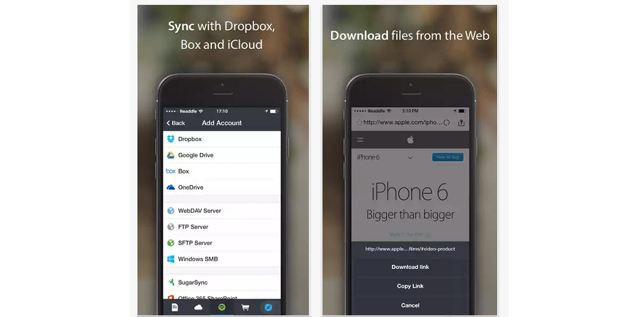Open the browser compass tab
644x317 pixels.
(268, 307)
